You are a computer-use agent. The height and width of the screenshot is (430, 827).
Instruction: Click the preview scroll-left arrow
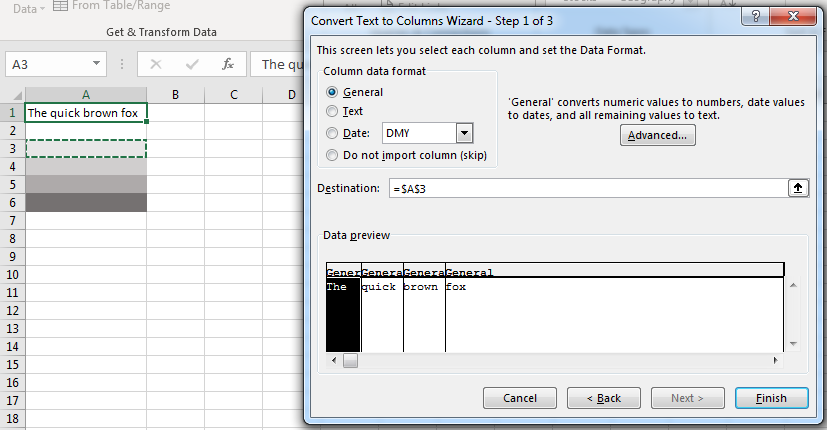pos(333,360)
